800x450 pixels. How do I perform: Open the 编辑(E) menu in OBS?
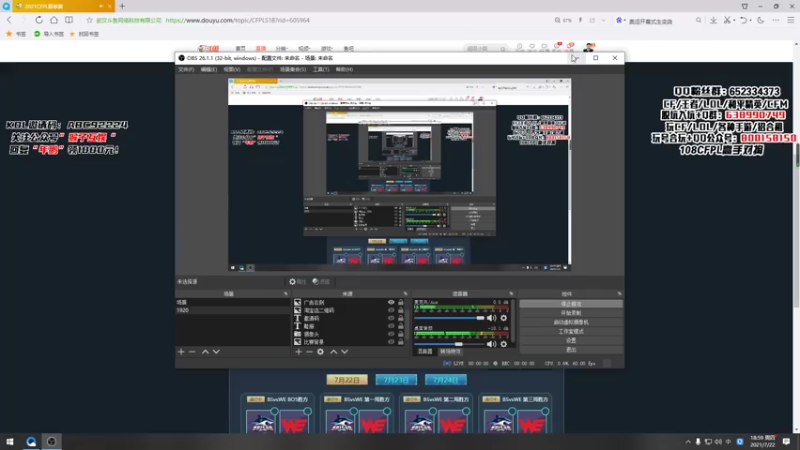[x=209, y=69]
